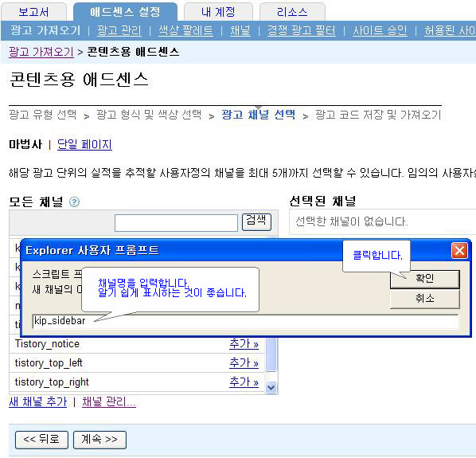476x458 pixels.
Task: Open the 채널 submenu link
Action: (x=240, y=30)
